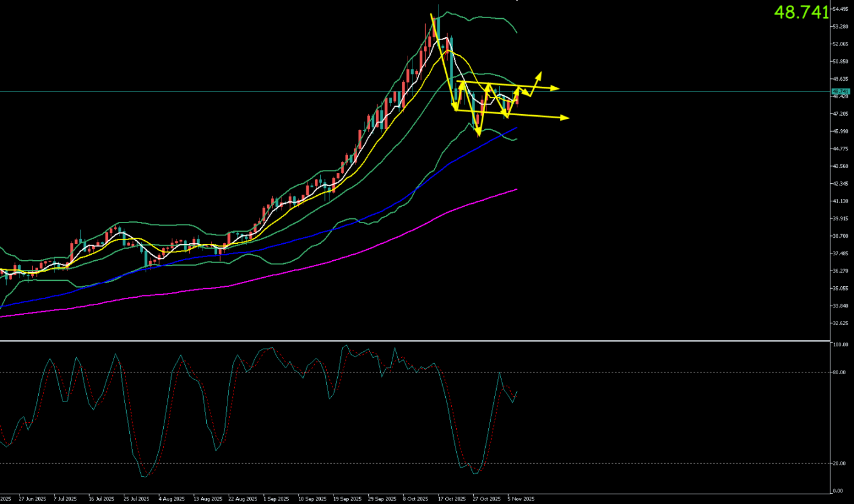
Task: Click the 54.495 price axis label
Action: [x=840, y=9]
